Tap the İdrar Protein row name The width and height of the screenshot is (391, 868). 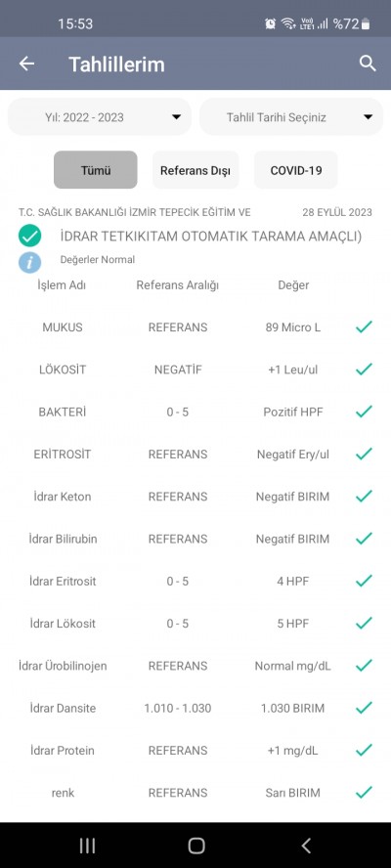point(62,751)
